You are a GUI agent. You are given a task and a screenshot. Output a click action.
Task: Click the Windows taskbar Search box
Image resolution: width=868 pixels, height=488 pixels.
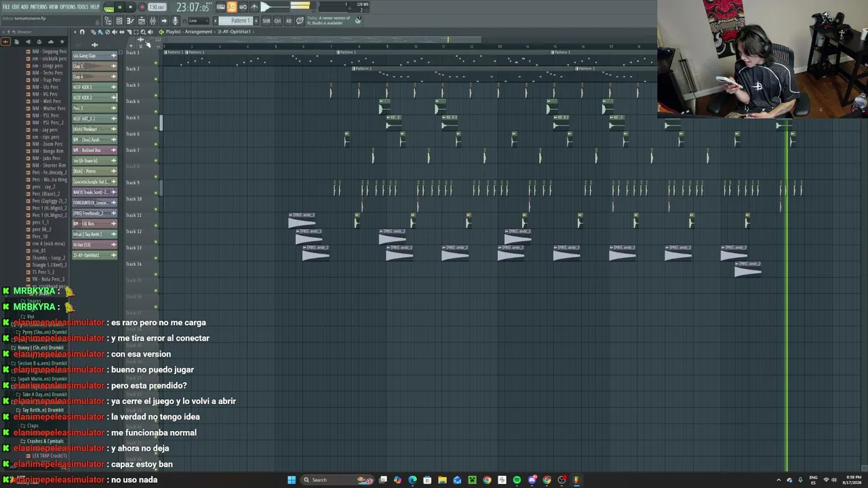tap(338, 480)
